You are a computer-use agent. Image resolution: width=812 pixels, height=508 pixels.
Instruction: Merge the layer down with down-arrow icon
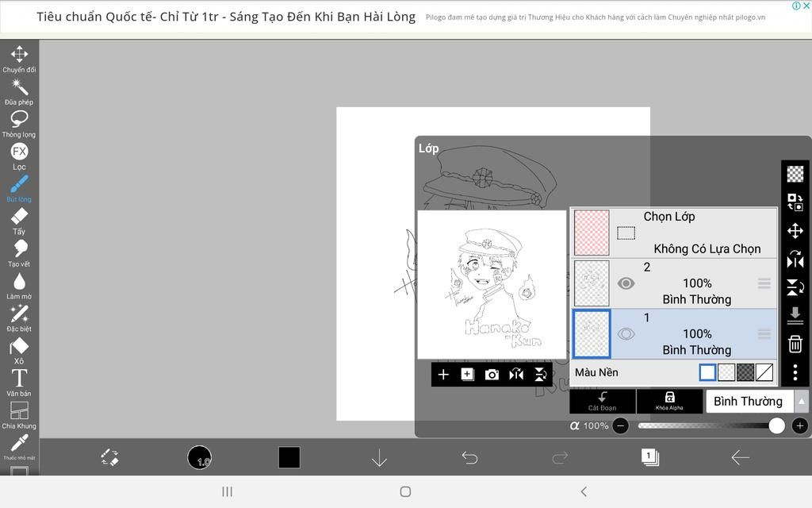(795, 316)
